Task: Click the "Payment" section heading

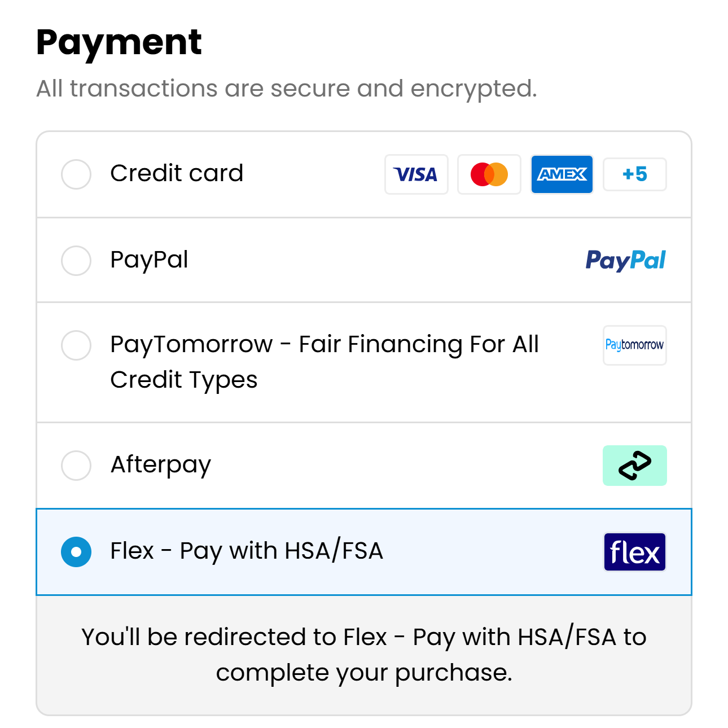Action: (x=119, y=42)
